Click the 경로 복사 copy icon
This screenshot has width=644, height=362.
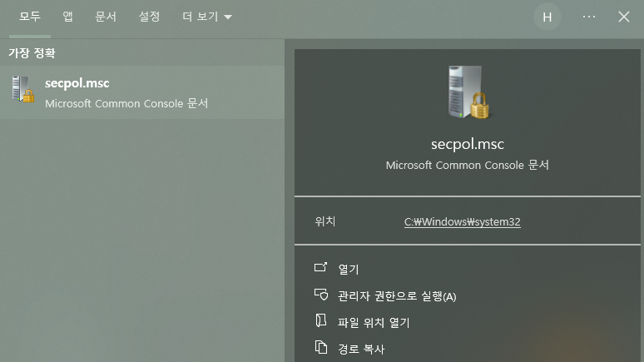pyautogui.click(x=320, y=348)
